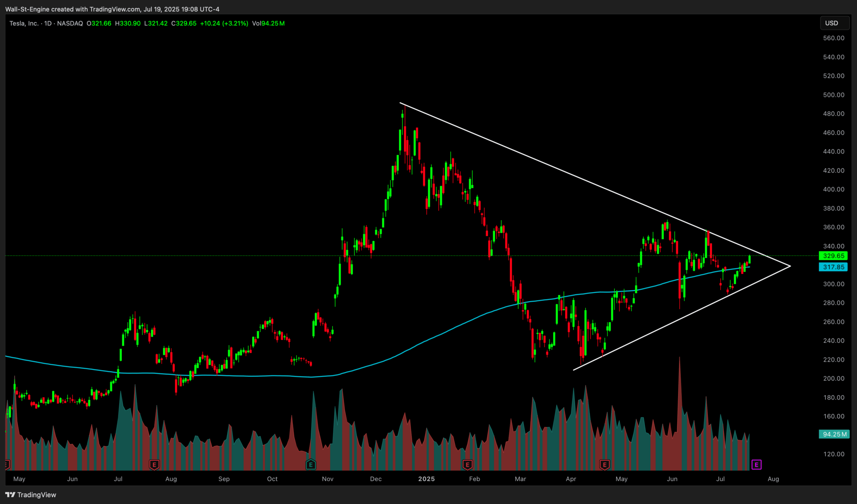The image size is (857, 504).
Task: Click the partial earnings marker at left edge
Action: tap(7, 465)
